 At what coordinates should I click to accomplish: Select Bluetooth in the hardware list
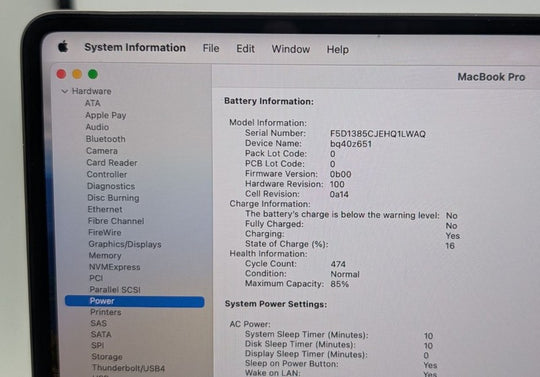(105, 139)
